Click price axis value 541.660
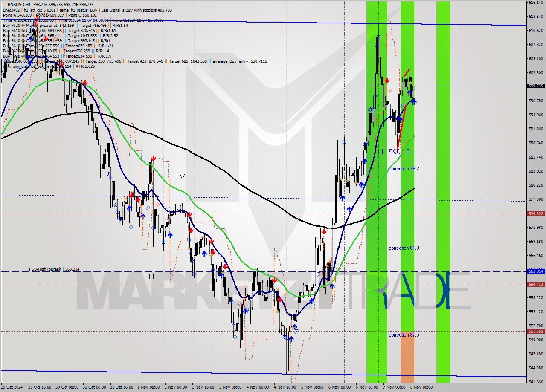Viewport: 546px width, 392px height. click(536, 382)
